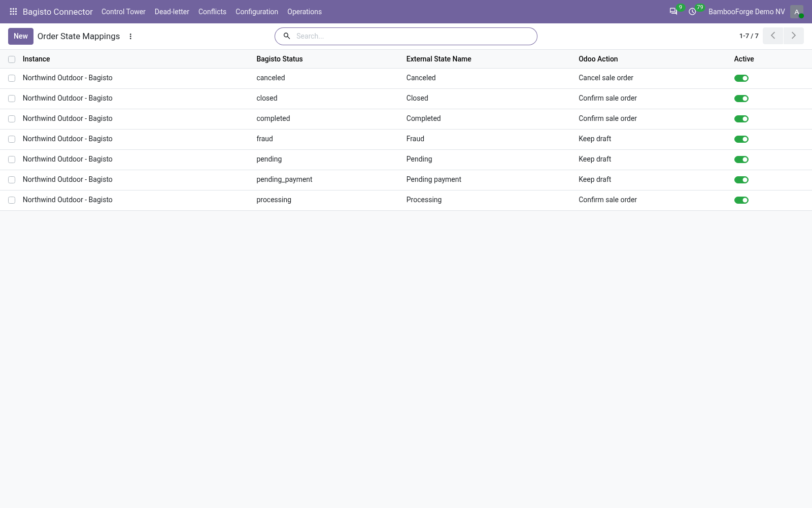Open the BambooForge Demo NV company switcher

(747, 12)
